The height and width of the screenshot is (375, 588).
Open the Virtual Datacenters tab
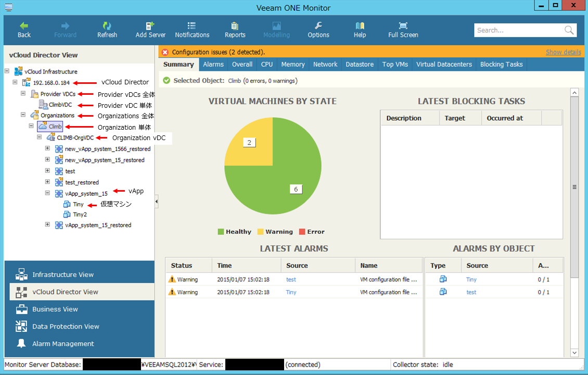pyautogui.click(x=444, y=64)
